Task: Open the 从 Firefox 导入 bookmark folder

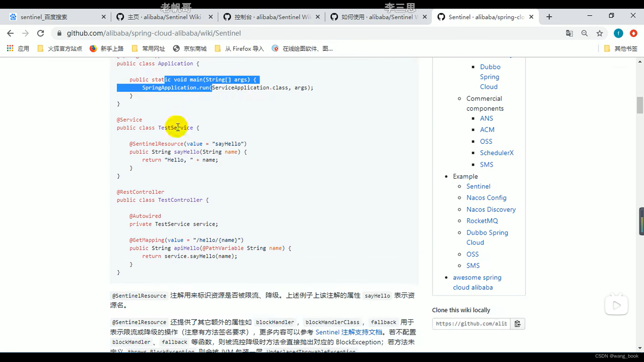Action: 239,49
